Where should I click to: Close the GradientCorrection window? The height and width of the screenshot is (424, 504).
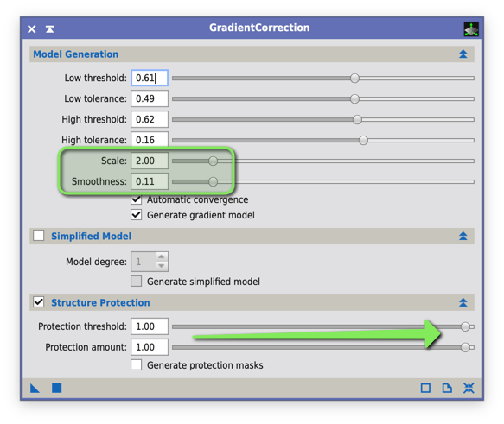click(x=31, y=29)
